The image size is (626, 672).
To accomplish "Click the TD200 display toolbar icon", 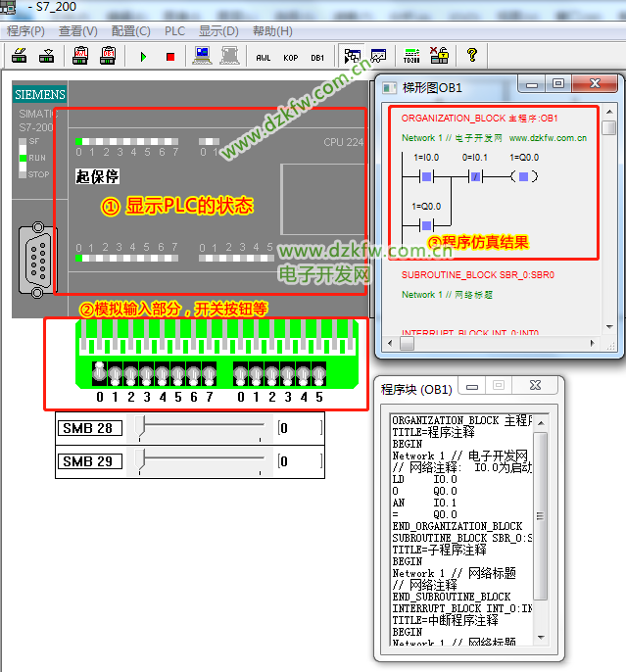I will 411,56.
